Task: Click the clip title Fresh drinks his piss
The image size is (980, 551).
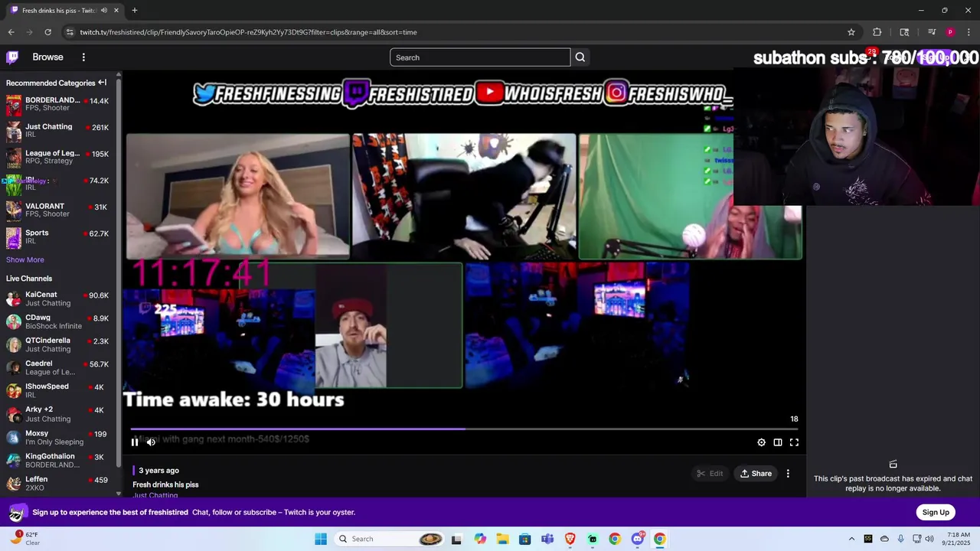Action: [165, 484]
